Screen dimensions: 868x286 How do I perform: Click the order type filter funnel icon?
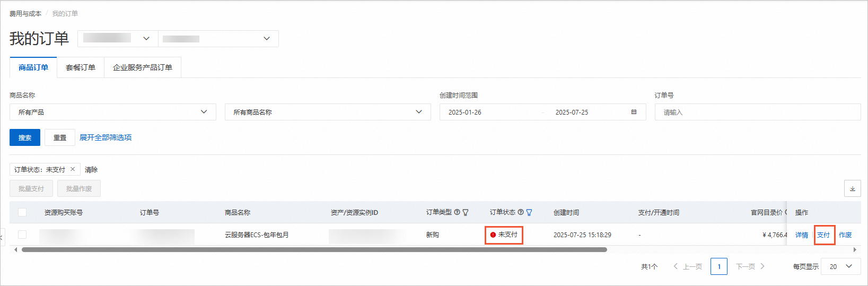pyautogui.click(x=466, y=212)
